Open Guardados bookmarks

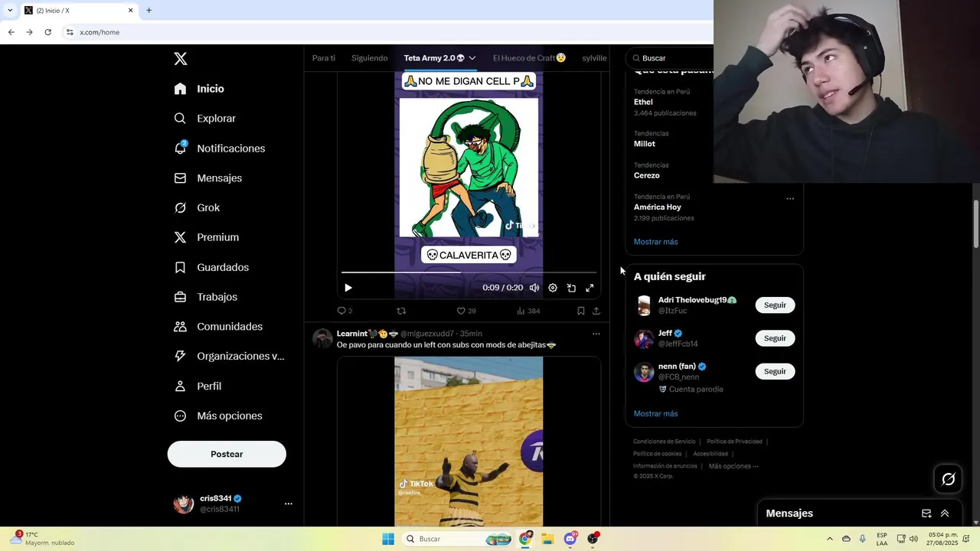211,267
